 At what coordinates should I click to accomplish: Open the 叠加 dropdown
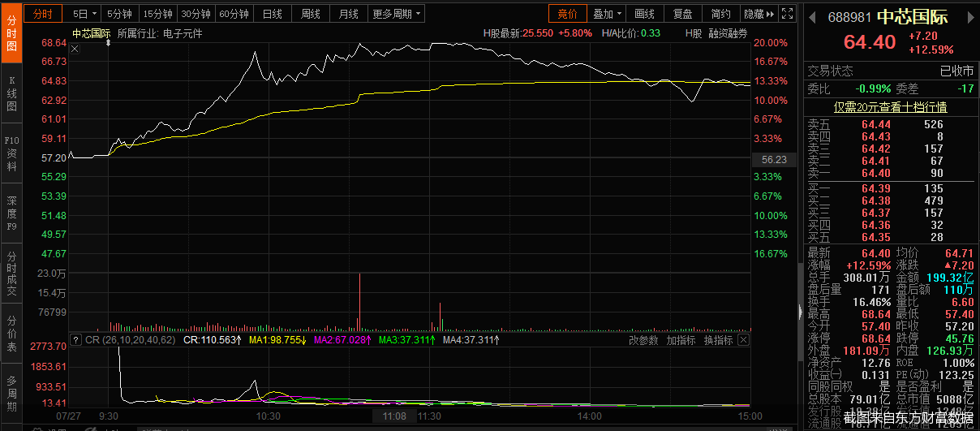click(607, 14)
